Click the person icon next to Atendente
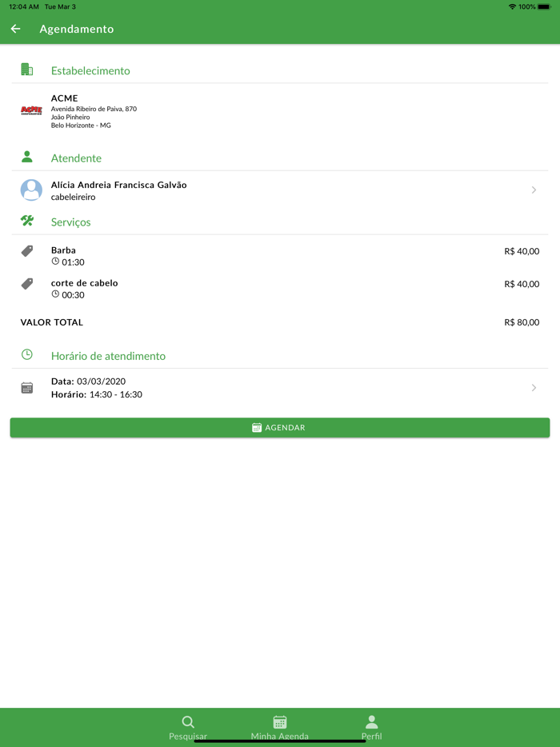Screen dimensions: 560x747 coord(27,157)
